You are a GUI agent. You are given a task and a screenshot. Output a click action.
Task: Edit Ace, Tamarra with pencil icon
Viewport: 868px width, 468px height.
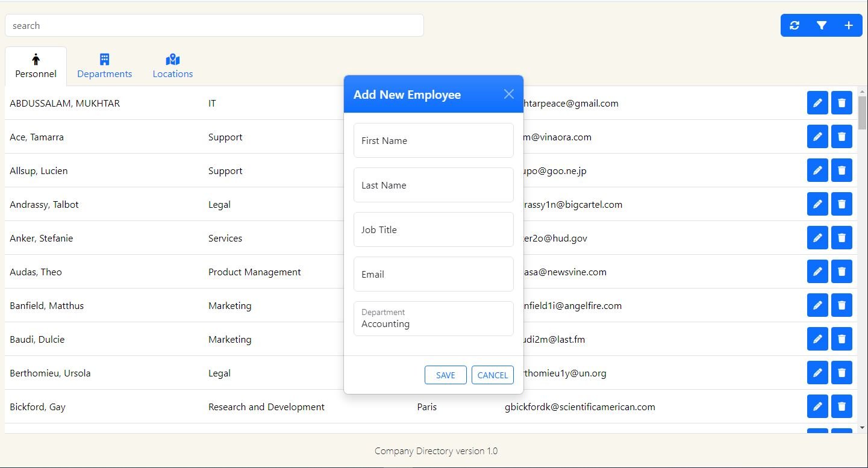coord(817,137)
